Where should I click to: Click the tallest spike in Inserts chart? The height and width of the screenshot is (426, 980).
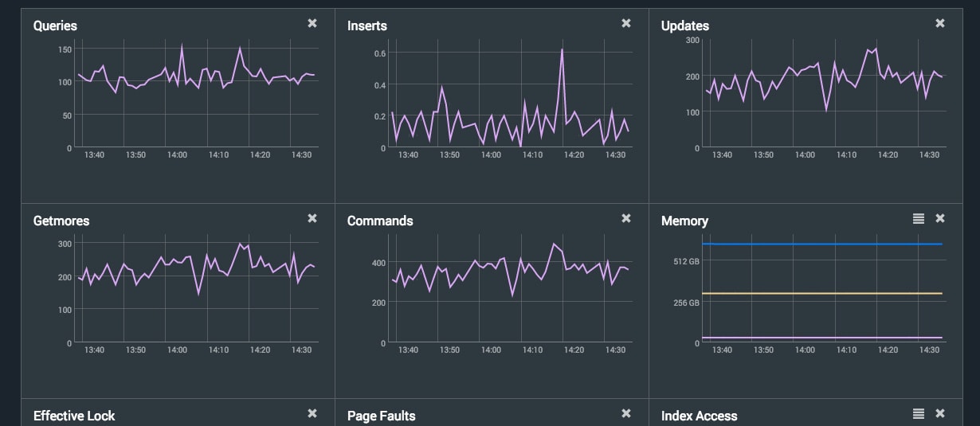(x=562, y=50)
